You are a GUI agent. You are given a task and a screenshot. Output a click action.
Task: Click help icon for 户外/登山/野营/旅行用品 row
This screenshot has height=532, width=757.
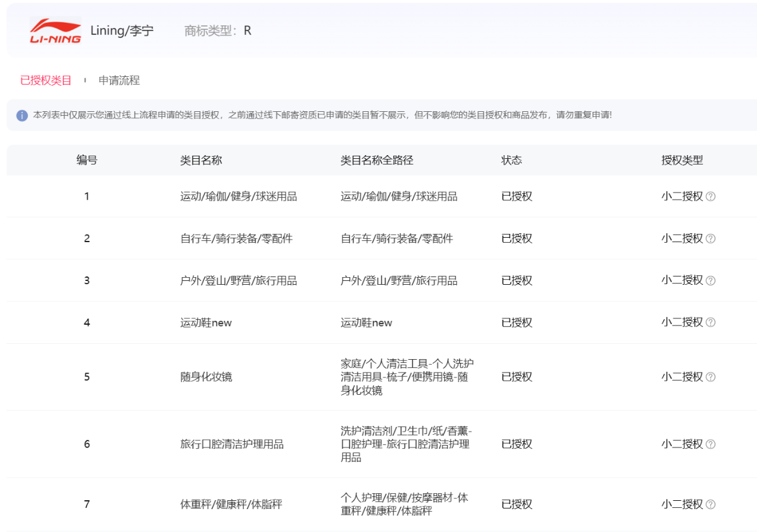point(711,281)
